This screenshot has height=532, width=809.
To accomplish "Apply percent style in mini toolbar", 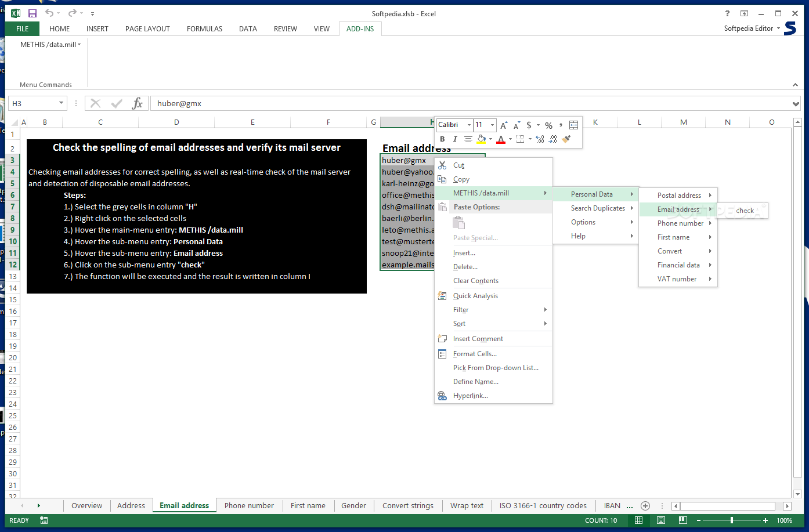I will click(548, 125).
